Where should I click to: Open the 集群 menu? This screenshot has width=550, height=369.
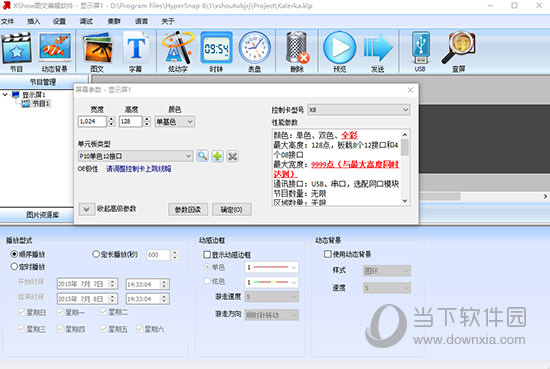(114, 21)
